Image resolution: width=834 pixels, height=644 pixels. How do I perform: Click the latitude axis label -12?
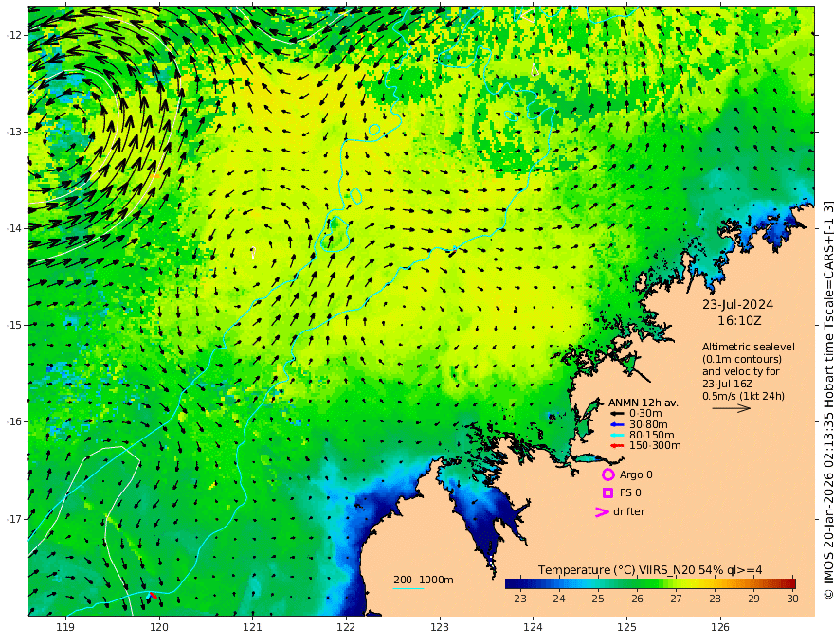[x=14, y=35]
